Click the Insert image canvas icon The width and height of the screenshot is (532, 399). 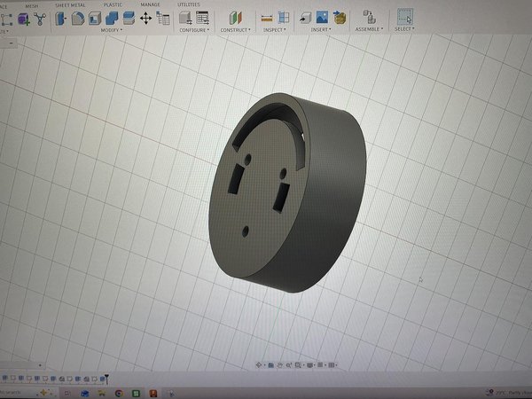coord(322,17)
